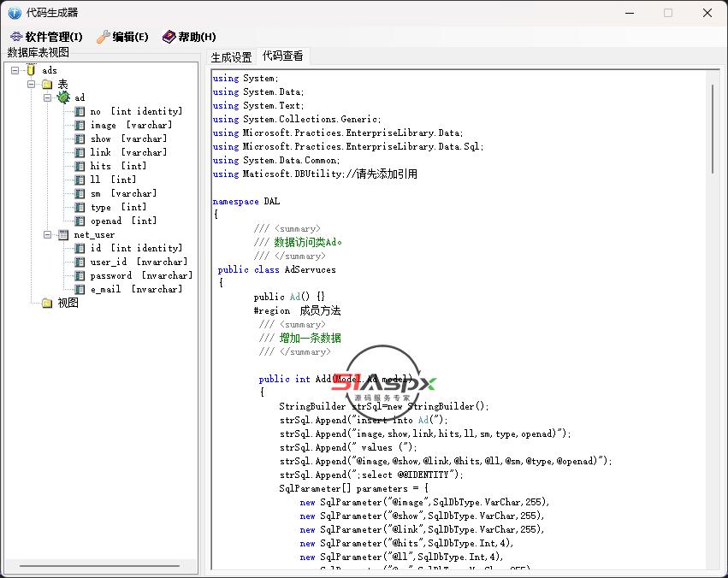This screenshot has width=728, height=578.
Task: Select column text 'no [int identity]'
Action: [x=137, y=111]
